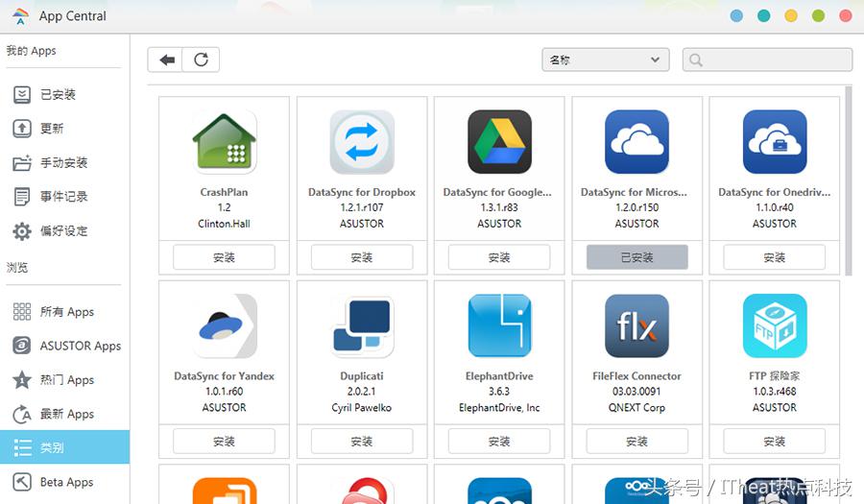Screen dimensions: 864x504
Task: Click the 偏好设定 gear icon
Action: point(22,231)
